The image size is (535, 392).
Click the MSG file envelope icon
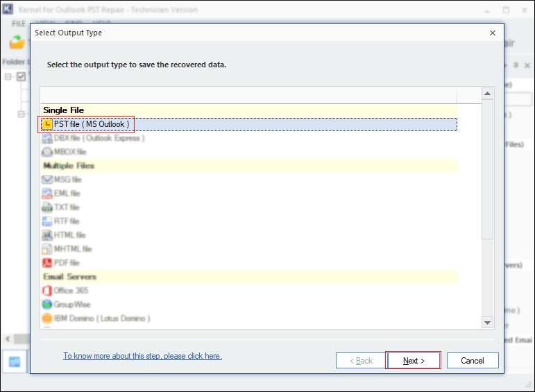point(46,180)
